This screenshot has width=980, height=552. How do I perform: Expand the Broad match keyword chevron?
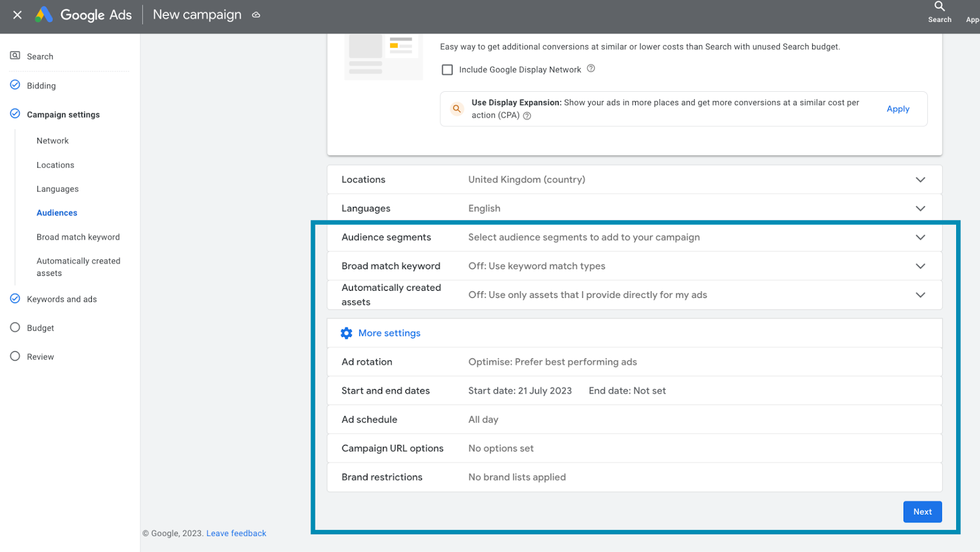pos(920,266)
